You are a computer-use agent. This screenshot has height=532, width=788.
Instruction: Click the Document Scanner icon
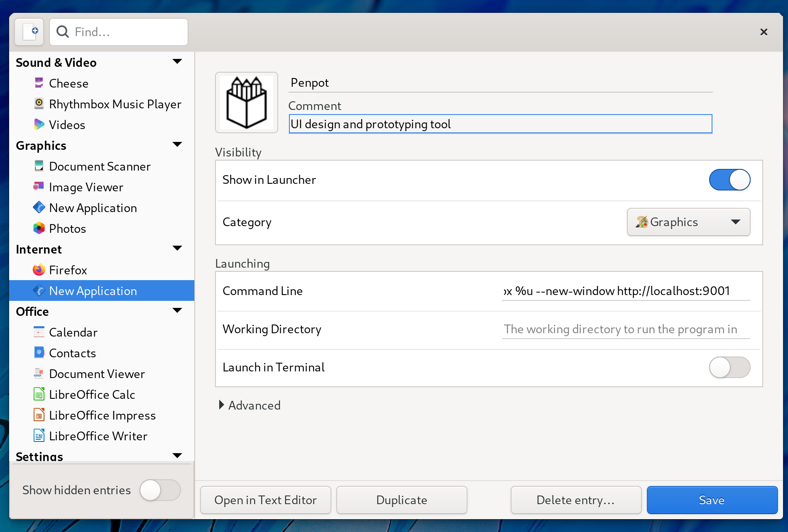[39, 166]
